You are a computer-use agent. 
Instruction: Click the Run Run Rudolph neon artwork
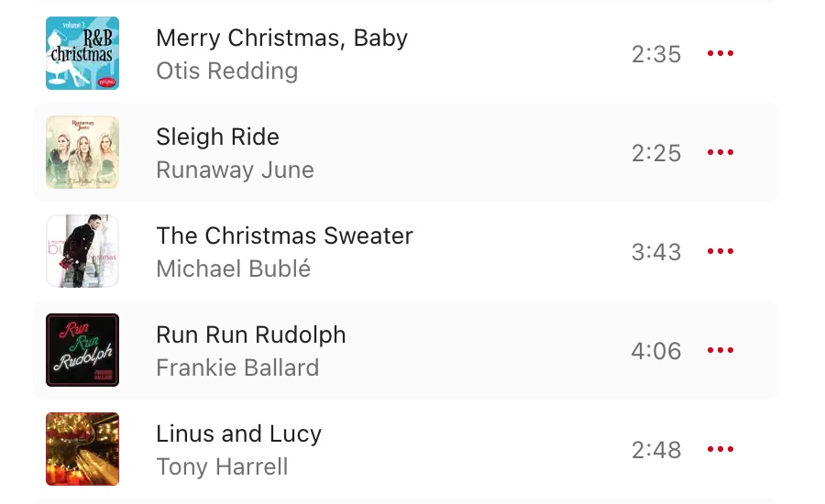82,350
